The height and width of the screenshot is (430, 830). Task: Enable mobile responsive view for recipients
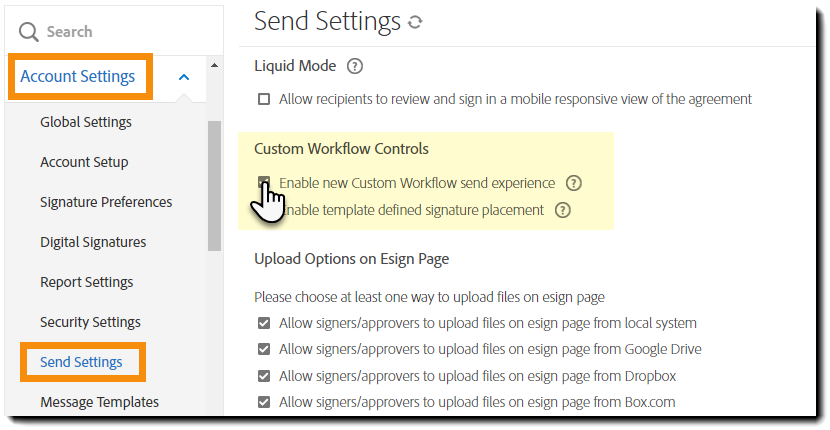coord(264,99)
